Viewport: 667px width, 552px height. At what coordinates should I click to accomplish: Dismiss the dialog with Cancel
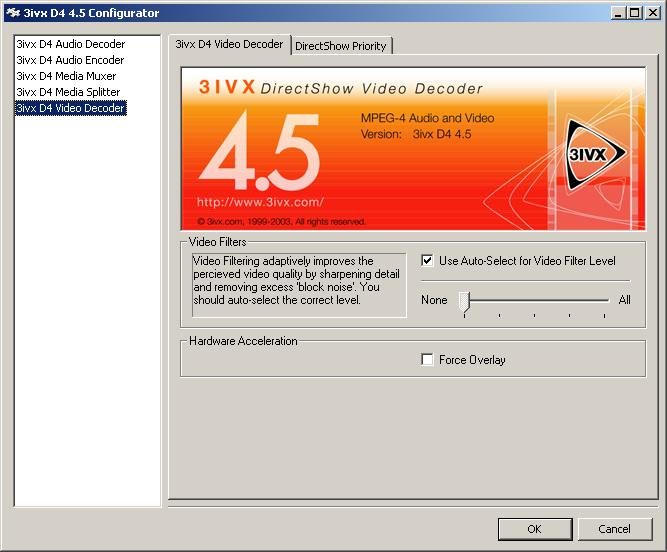pos(615,529)
